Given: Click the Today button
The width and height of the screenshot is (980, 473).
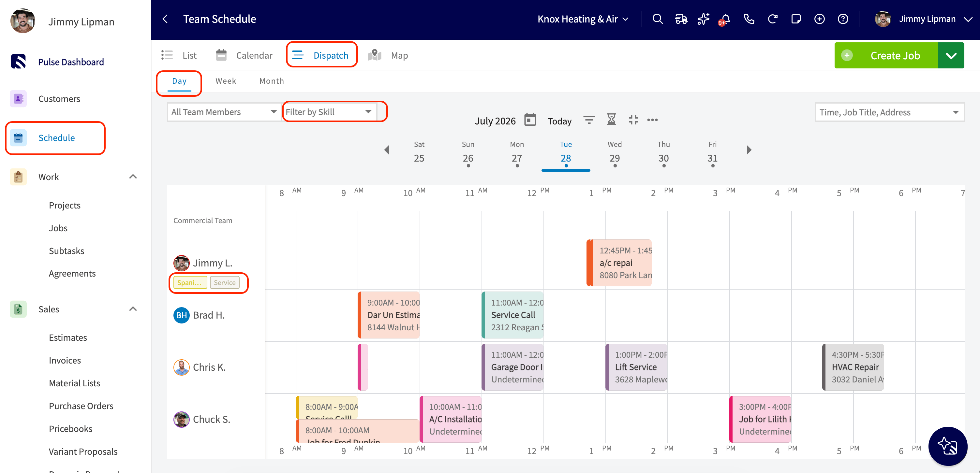Looking at the screenshot, I should [559, 121].
